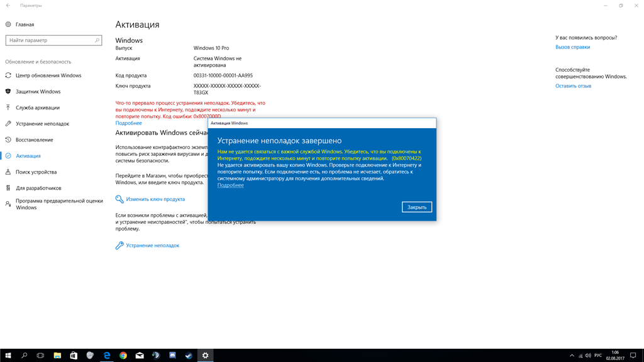Click the magnifier icon in the search box

97,40
